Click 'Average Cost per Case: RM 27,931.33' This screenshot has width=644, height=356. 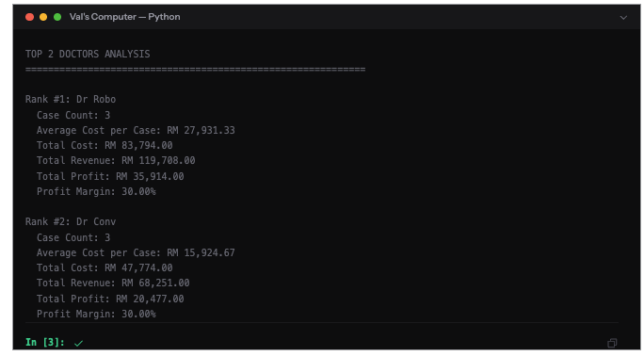136,130
